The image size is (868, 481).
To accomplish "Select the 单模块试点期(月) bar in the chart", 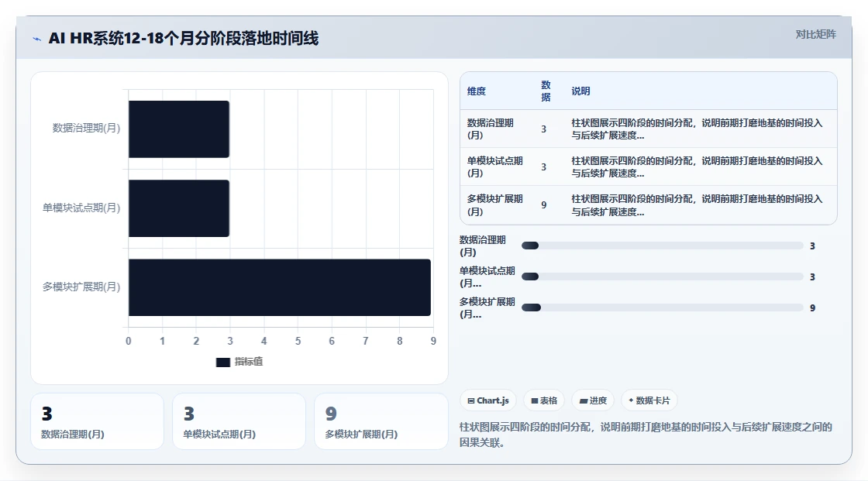I will pos(179,208).
